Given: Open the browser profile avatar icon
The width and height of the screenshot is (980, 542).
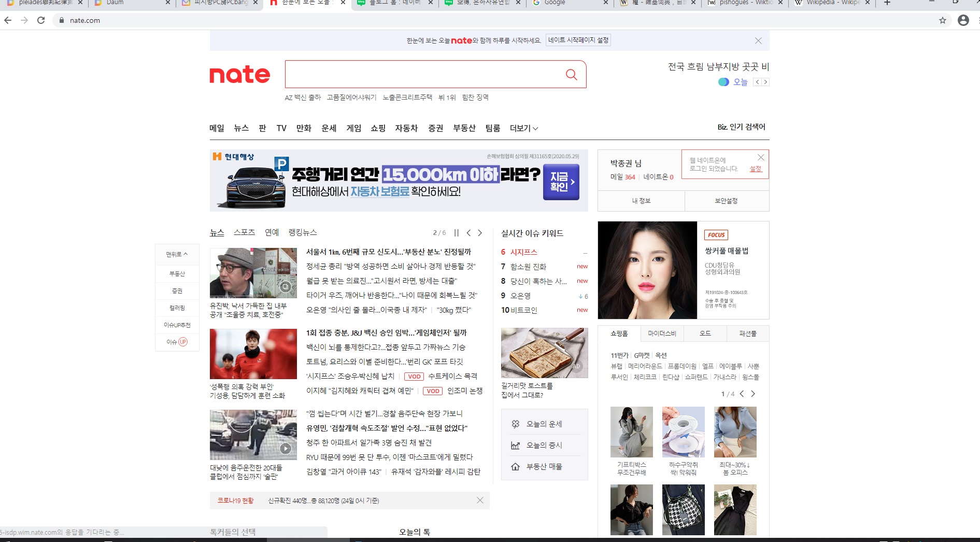Looking at the screenshot, I should (x=963, y=20).
